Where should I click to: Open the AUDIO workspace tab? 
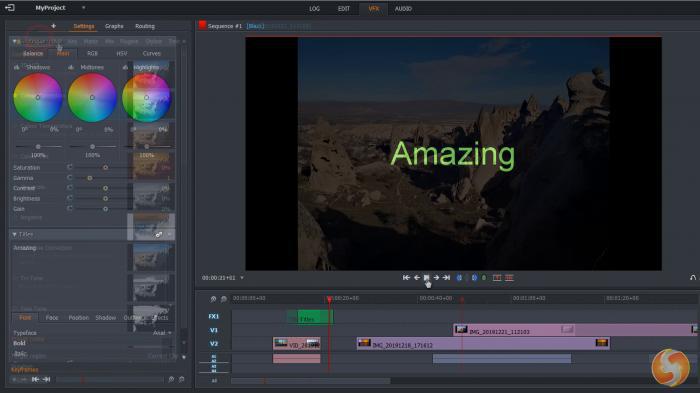tap(403, 8)
